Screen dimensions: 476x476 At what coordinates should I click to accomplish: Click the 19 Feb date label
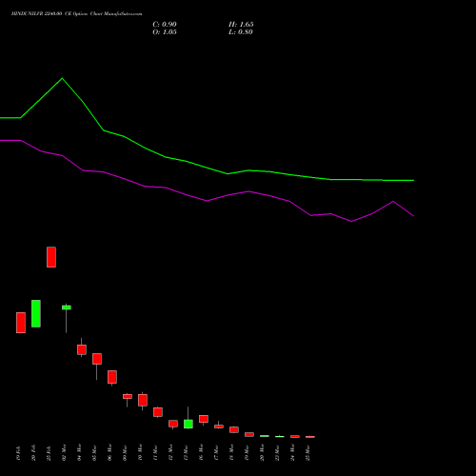[x=18, y=453]
